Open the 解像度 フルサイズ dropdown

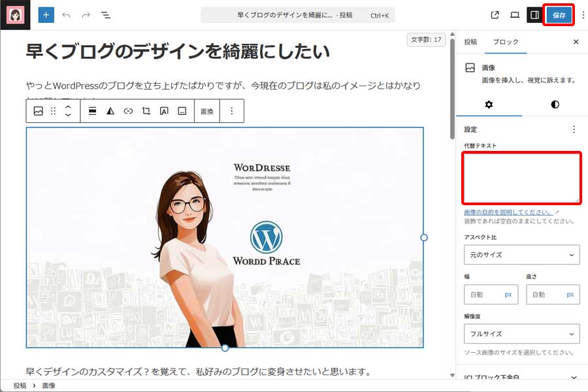[x=521, y=333]
